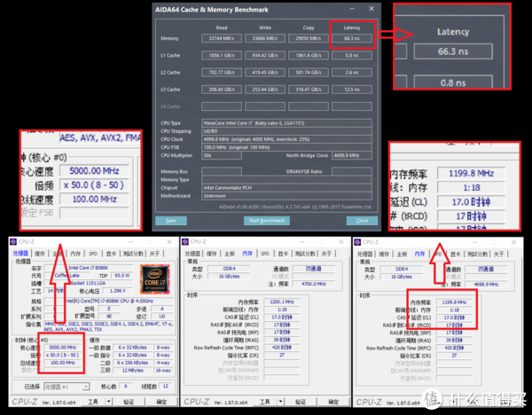Image resolution: width=532 pixels, height=415 pixels.
Task: Open 关于 tab in the Core i7 8086K CPU-Z window
Action: tap(154, 254)
